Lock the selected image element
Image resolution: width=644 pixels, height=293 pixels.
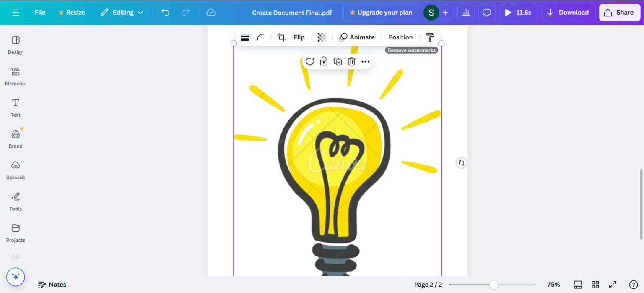pyautogui.click(x=324, y=62)
